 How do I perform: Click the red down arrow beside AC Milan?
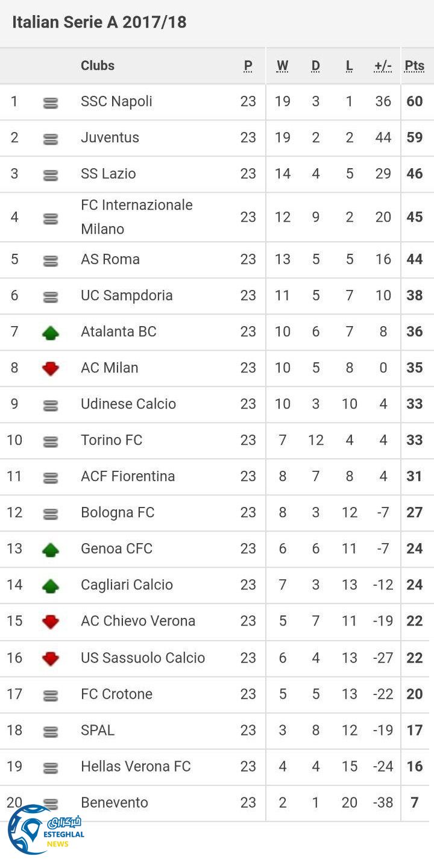point(51,368)
